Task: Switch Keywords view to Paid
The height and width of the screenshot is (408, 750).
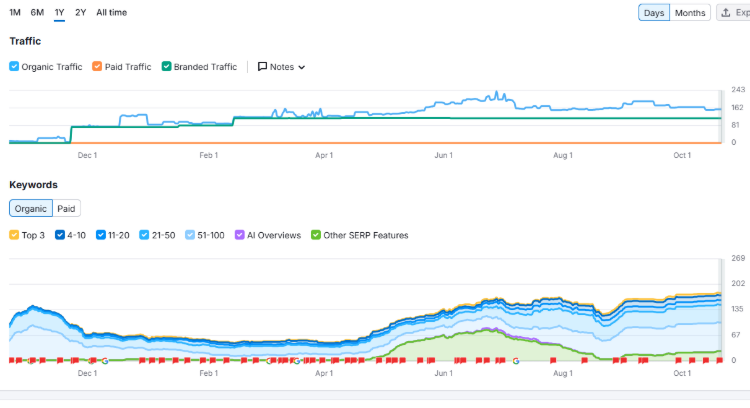Action: point(66,209)
